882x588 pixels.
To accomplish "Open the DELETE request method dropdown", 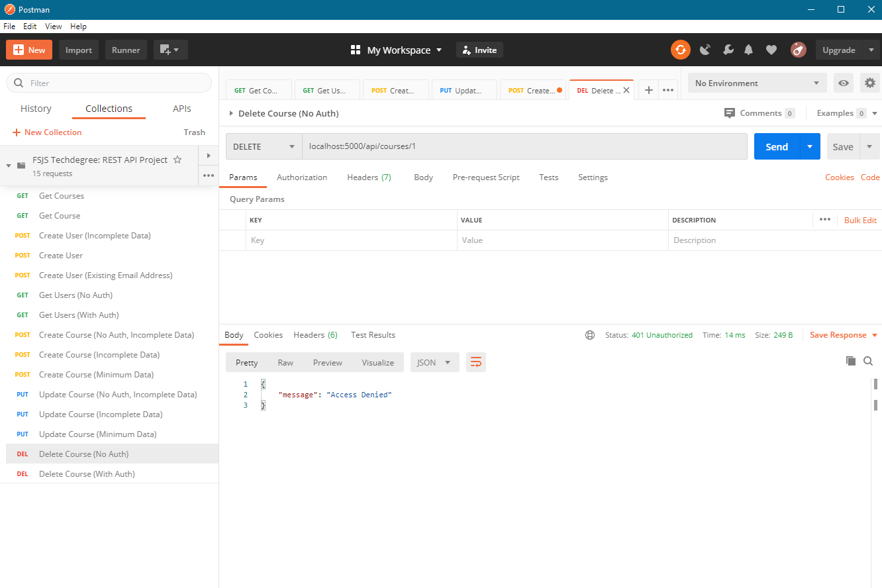I will point(263,146).
